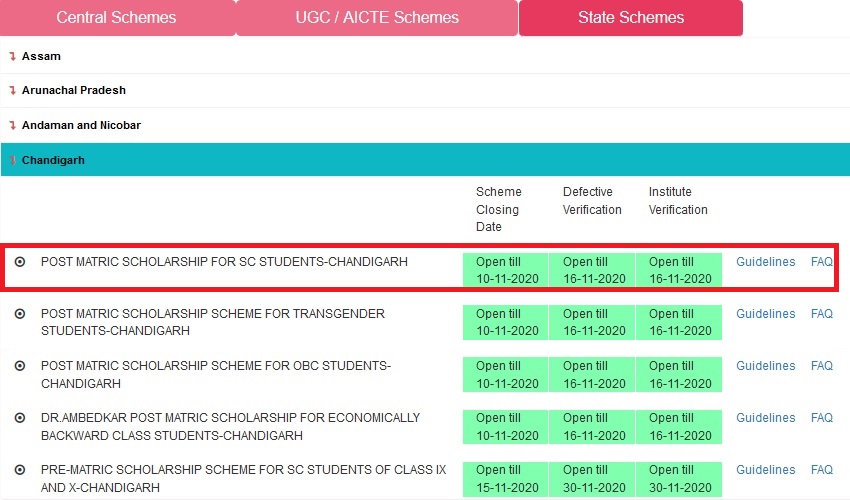Open FAQ for Dr. Ambedkar scholarship
The height and width of the screenshot is (500, 850).
click(x=821, y=418)
